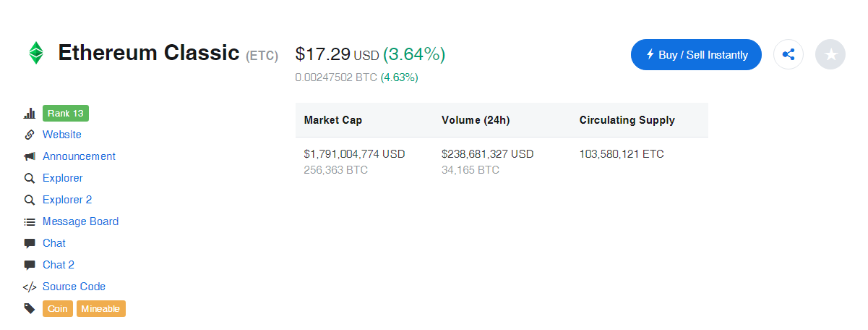Toggle the star watchlist button
The image size is (868, 330).
coord(830,54)
